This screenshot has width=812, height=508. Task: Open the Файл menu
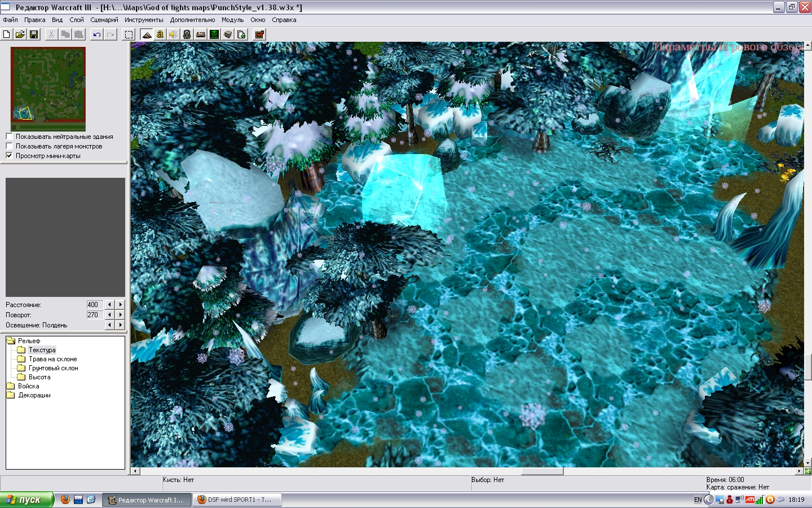click(x=11, y=20)
